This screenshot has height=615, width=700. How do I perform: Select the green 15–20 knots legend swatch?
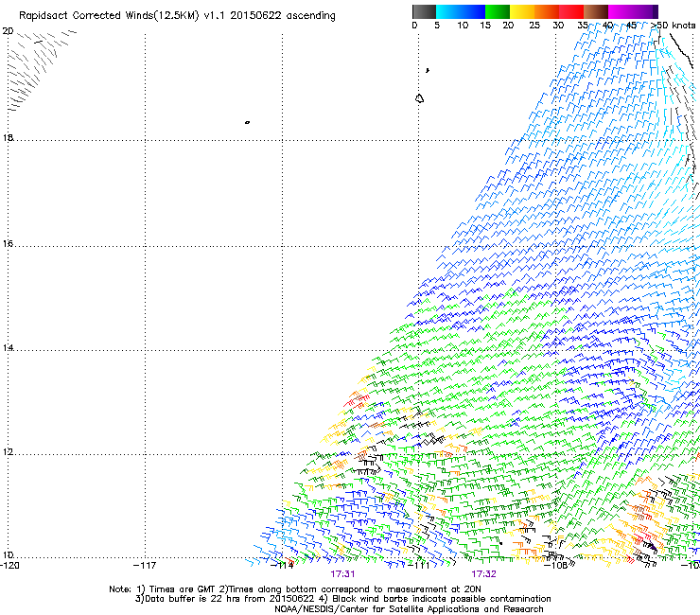click(x=498, y=11)
